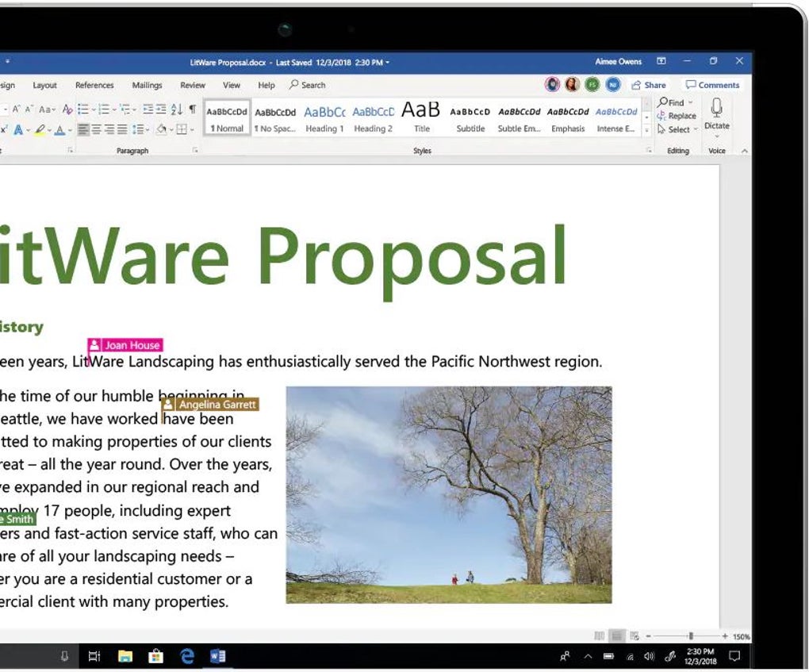Screen dimensions: 809x672
Task: Open the Mailings ribbon tab
Action: coord(147,85)
